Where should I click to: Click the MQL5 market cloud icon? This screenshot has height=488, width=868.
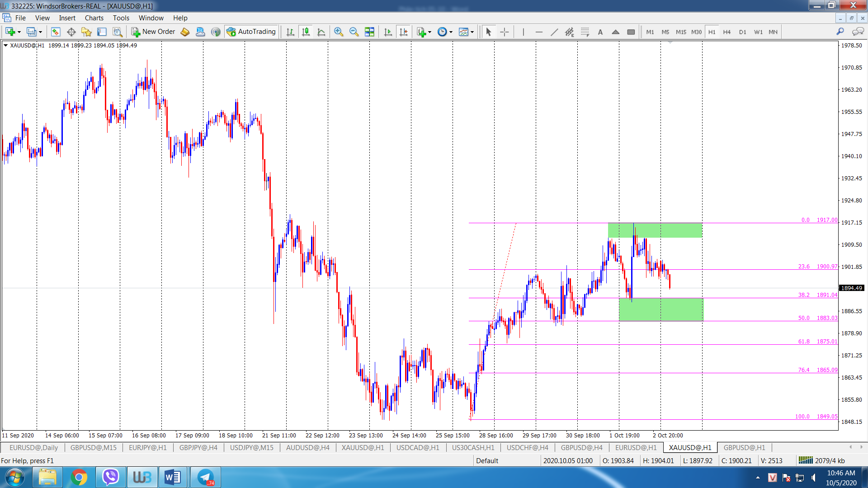200,32
